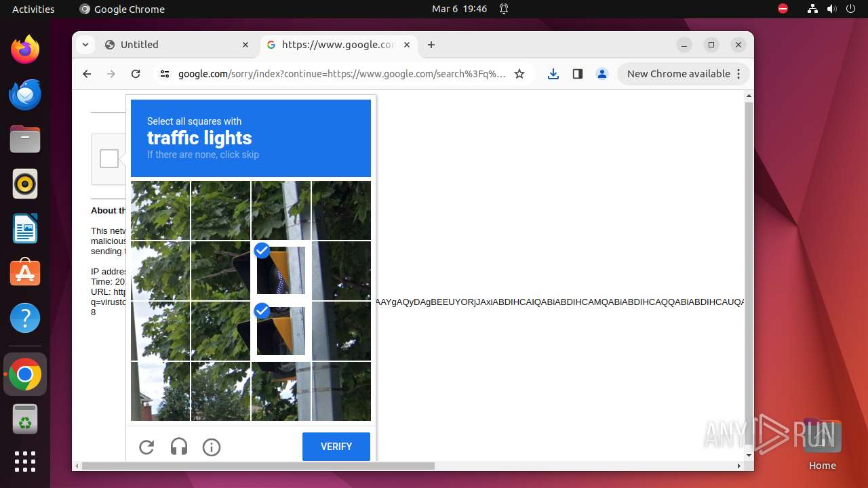Viewport: 868px width, 488px height.
Task: Focus the google.com/sorry address bar
Action: click(342, 74)
